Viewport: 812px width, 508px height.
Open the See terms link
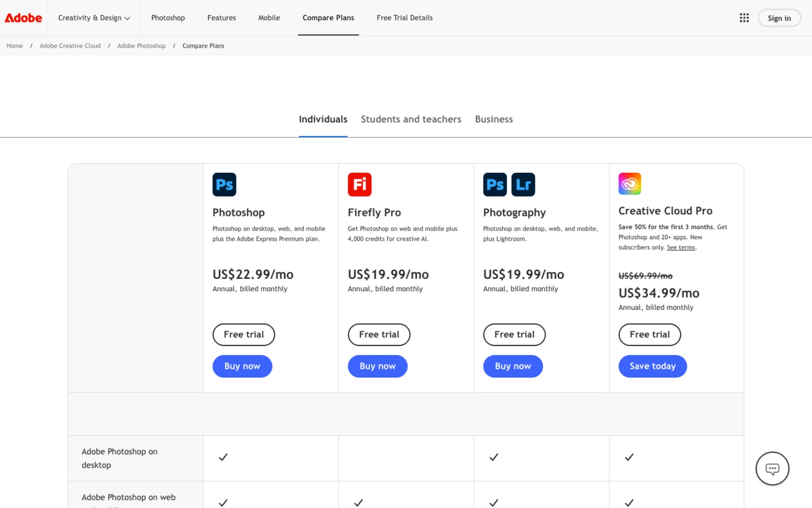[x=681, y=247]
